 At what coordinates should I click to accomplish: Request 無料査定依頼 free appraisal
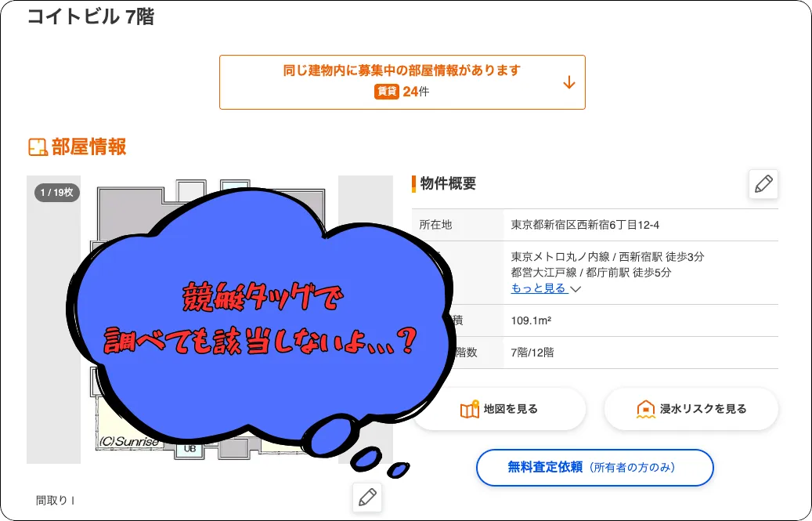595,468
